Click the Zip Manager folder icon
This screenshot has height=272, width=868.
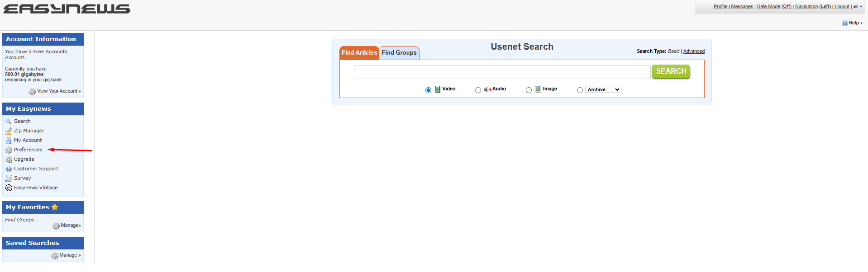tap(9, 131)
